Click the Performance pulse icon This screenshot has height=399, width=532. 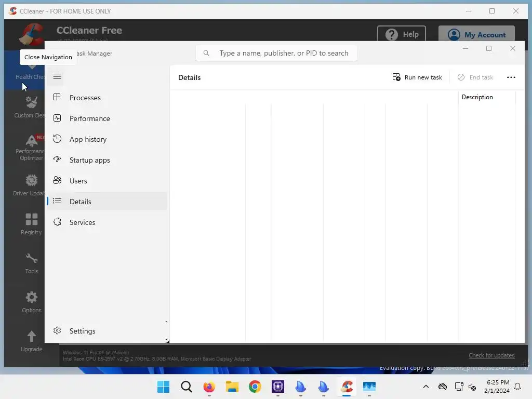pos(57,118)
